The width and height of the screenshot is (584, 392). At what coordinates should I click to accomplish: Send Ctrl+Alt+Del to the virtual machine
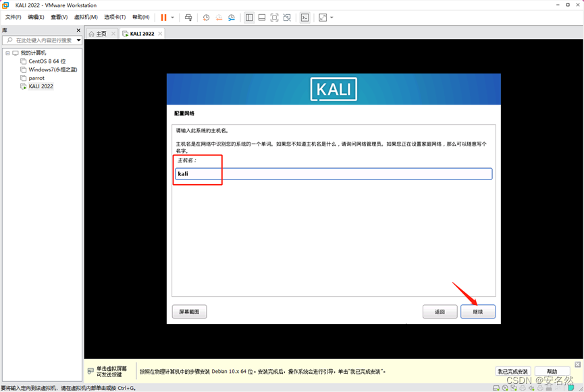click(x=188, y=18)
